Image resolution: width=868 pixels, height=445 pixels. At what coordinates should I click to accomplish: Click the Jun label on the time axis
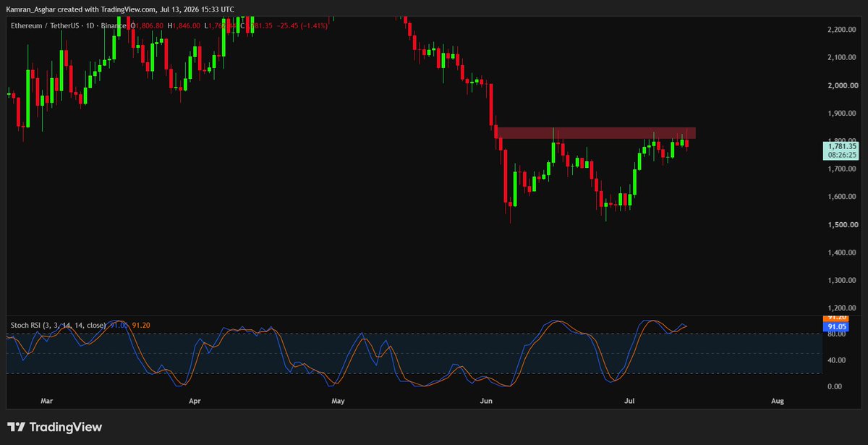click(x=486, y=400)
